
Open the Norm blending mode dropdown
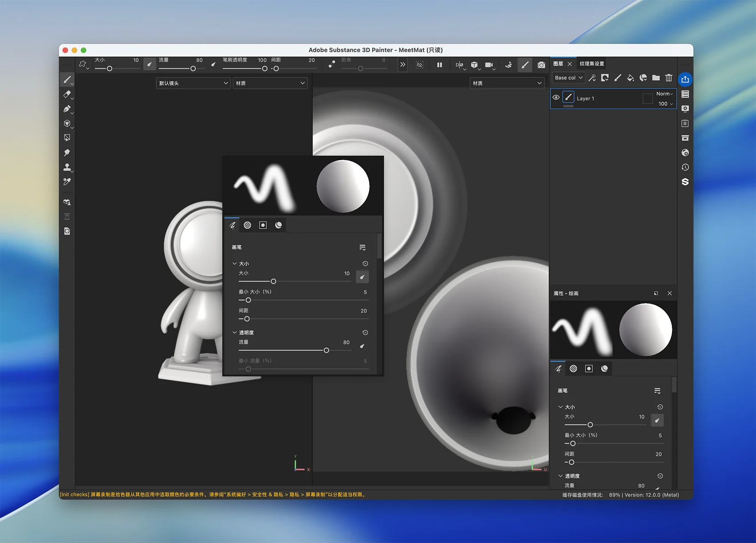(x=664, y=94)
